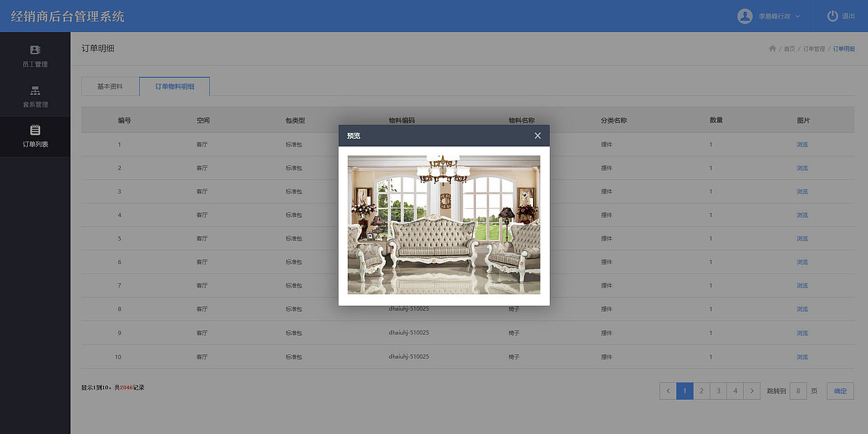868x434 pixels.
Task: Close the 预览 preview dialog
Action: (538, 136)
